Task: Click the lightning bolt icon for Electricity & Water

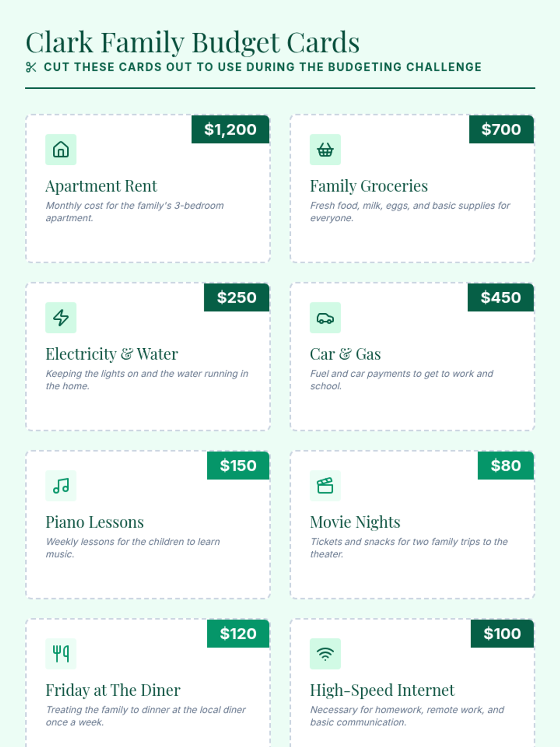Action: click(61, 318)
